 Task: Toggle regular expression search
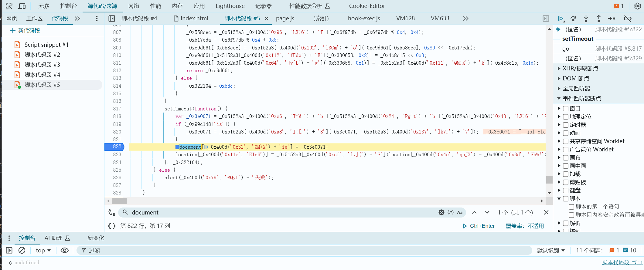click(451, 212)
